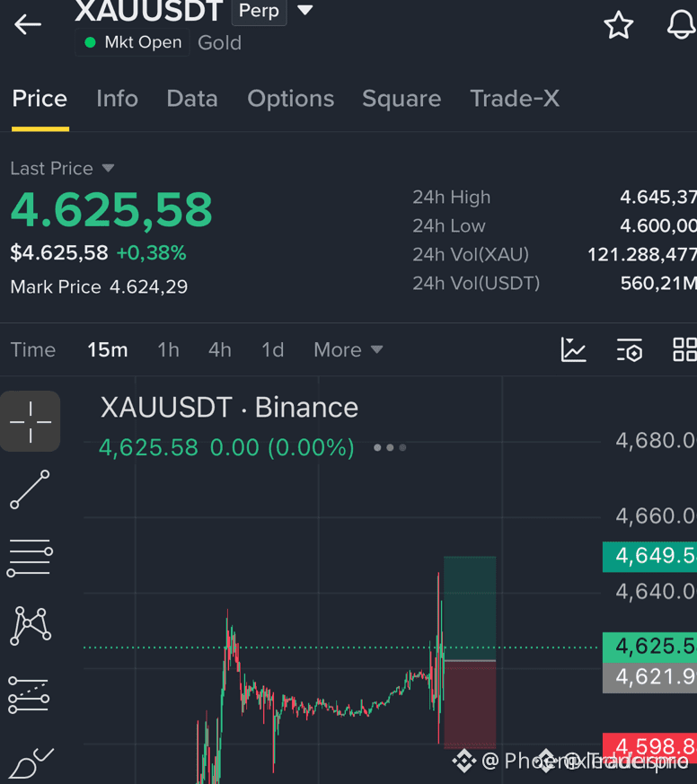Click the 4,649.5 target price label

point(649,557)
